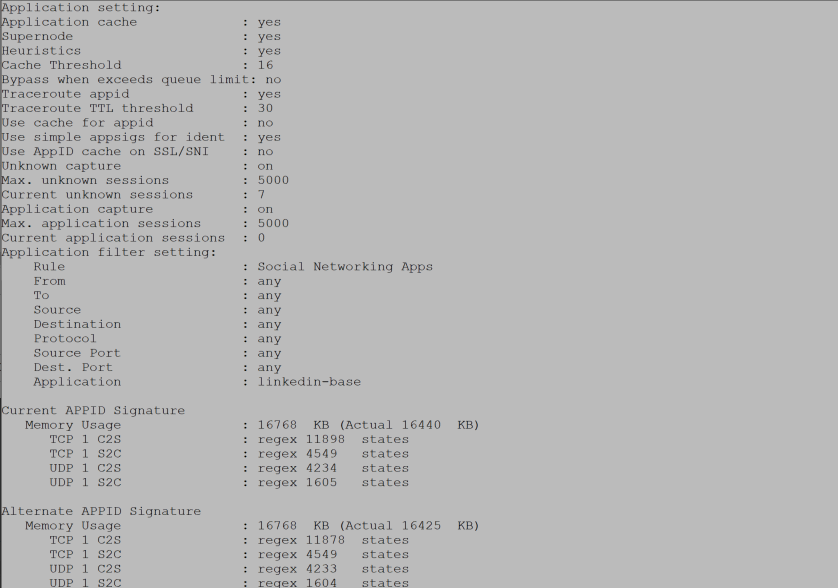Screen dimensions: 838x588
Task: Click the application name 'linkedin-base'
Action: point(309,382)
